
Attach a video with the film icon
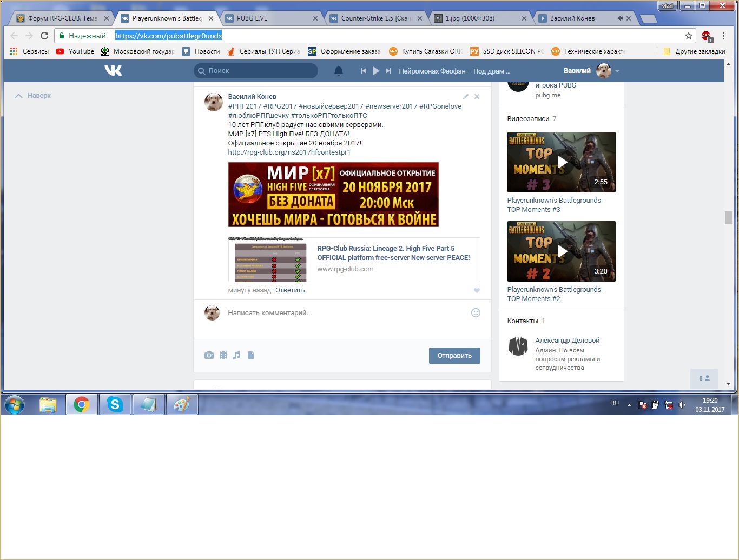223,355
